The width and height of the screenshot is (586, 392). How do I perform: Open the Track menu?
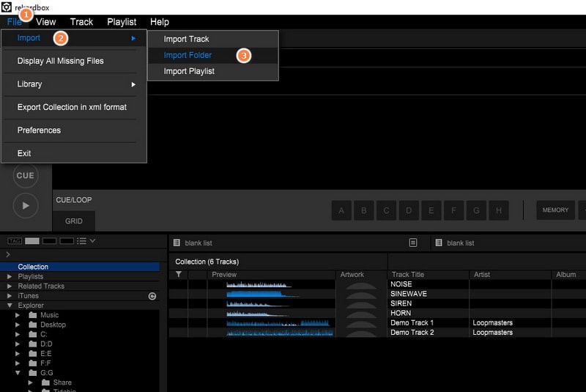[x=81, y=22]
